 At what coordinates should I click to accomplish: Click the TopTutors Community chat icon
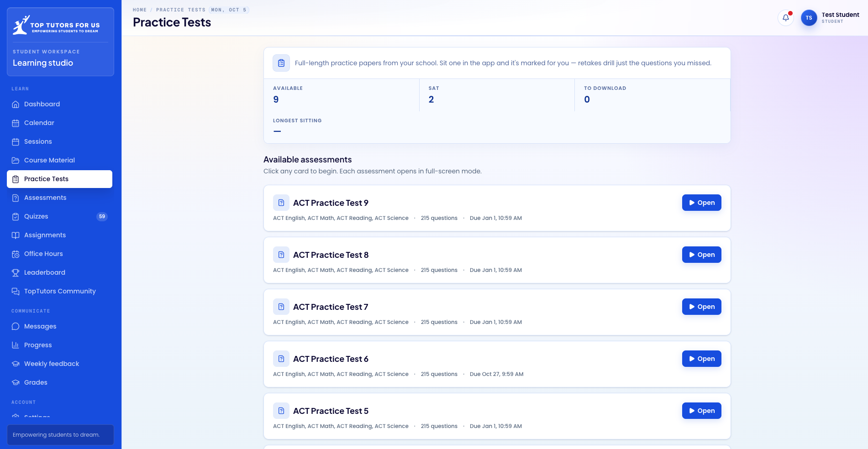pos(16,292)
